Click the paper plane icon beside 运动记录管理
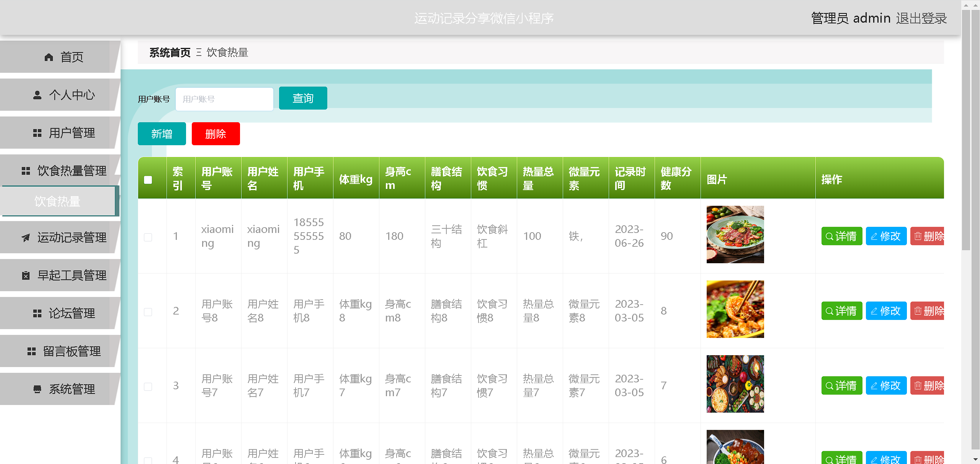This screenshot has height=464, width=980. [26, 238]
